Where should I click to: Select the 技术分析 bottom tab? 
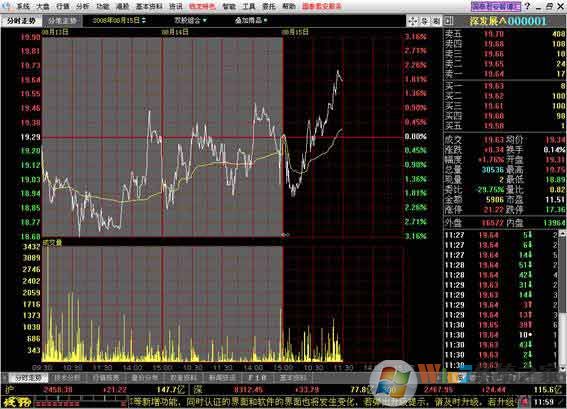67,378
